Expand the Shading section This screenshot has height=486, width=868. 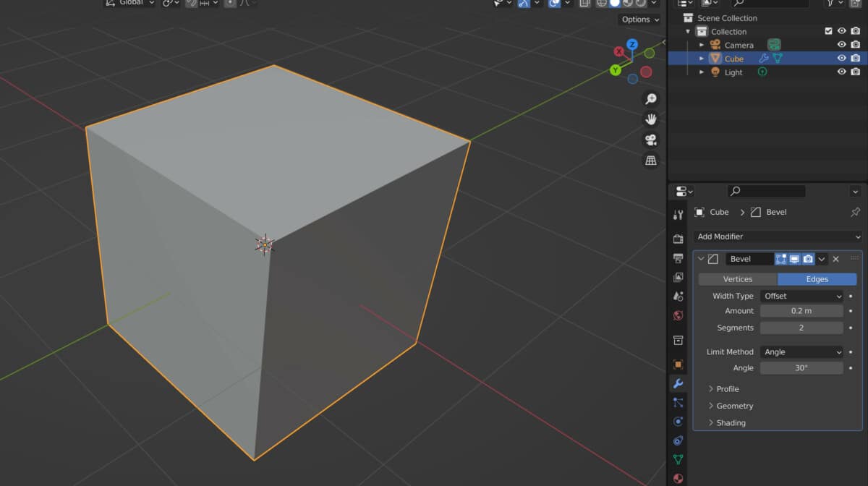(731, 422)
